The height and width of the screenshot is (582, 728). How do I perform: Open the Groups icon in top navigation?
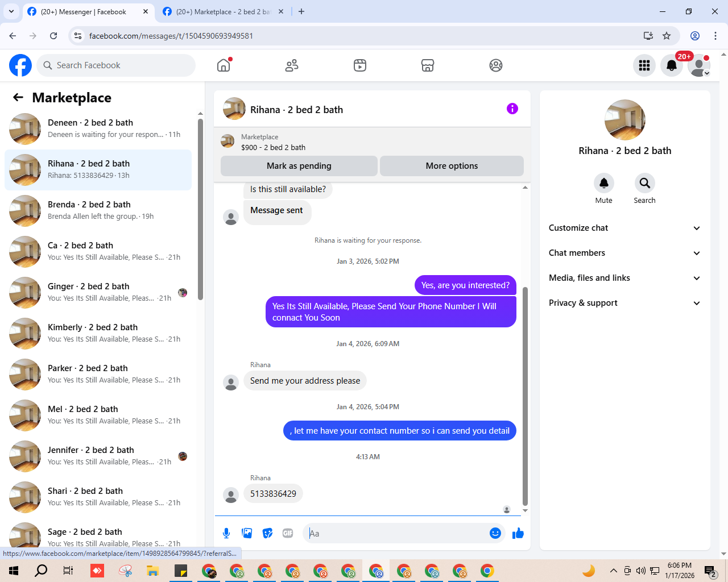click(x=496, y=65)
